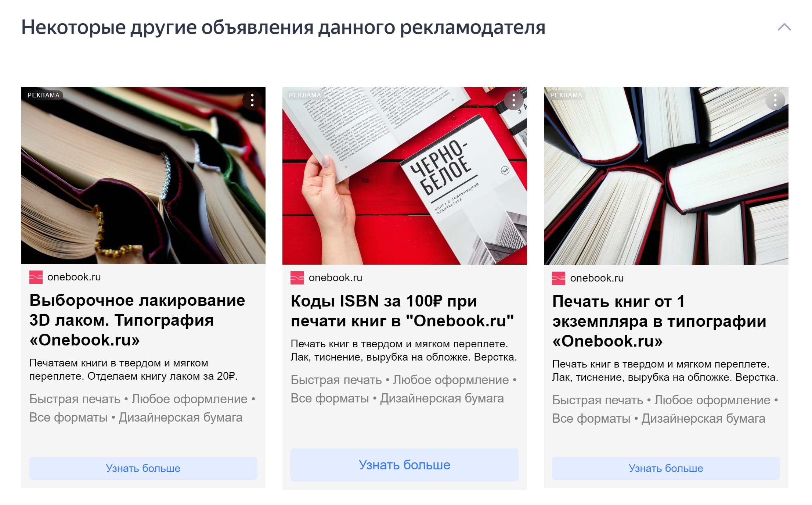The image size is (812, 505).
Task: Open 'Выборочное лакирование 3D лаком' headline
Action: coord(137,320)
